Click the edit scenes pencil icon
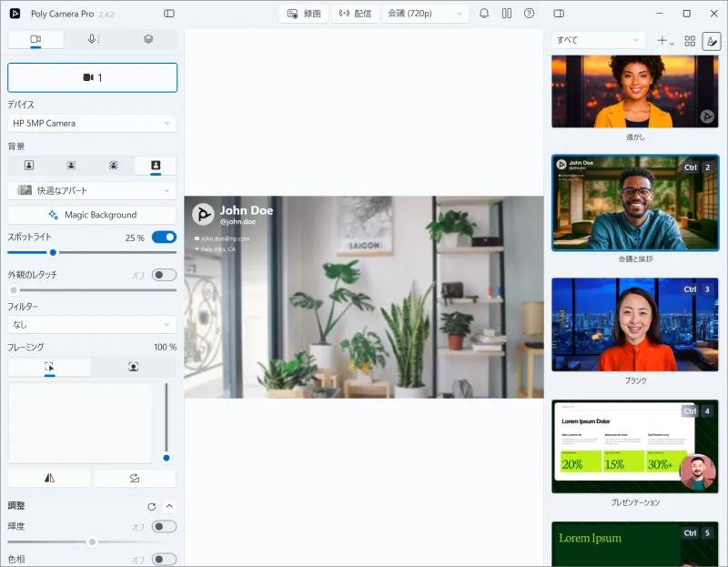 click(712, 41)
